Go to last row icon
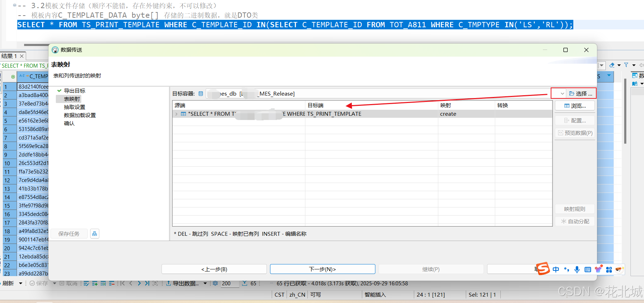Image resolution: width=644 pixels, height=303 pixels. pos(147,283)
